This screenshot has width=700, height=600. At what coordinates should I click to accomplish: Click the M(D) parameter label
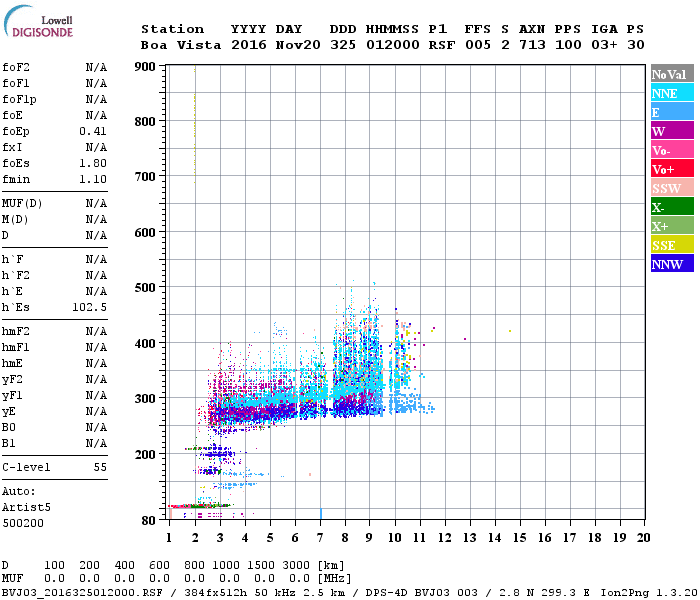click(15, 220)
